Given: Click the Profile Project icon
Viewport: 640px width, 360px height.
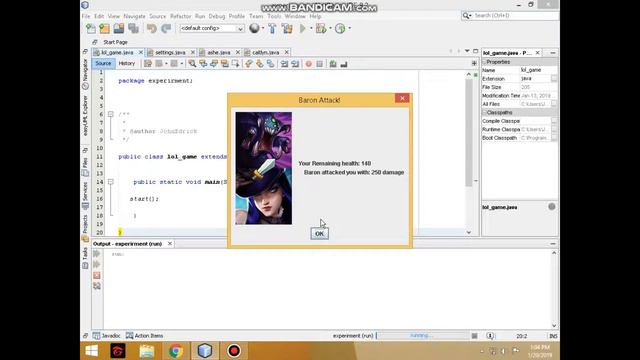Looking at the screenshot, I should click(x=340, y=29).
